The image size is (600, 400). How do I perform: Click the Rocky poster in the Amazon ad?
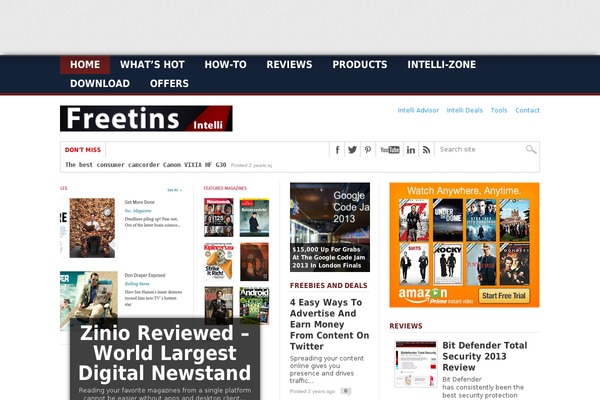(x=448, y=264)
